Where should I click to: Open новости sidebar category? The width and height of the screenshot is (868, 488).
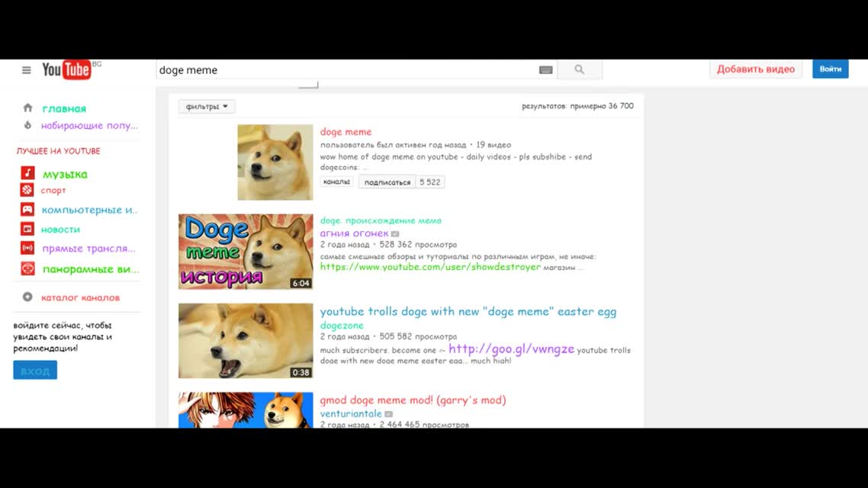coord(60,229)
